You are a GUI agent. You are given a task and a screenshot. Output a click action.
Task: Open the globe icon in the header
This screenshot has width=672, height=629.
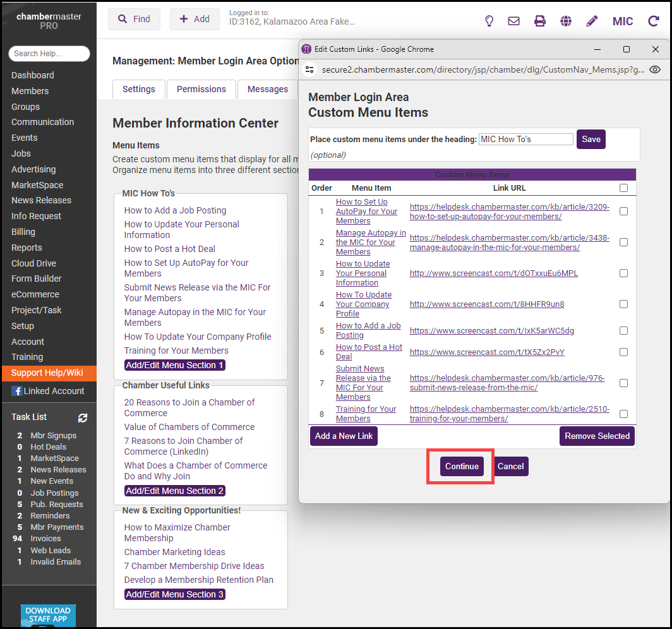point(566,21)
